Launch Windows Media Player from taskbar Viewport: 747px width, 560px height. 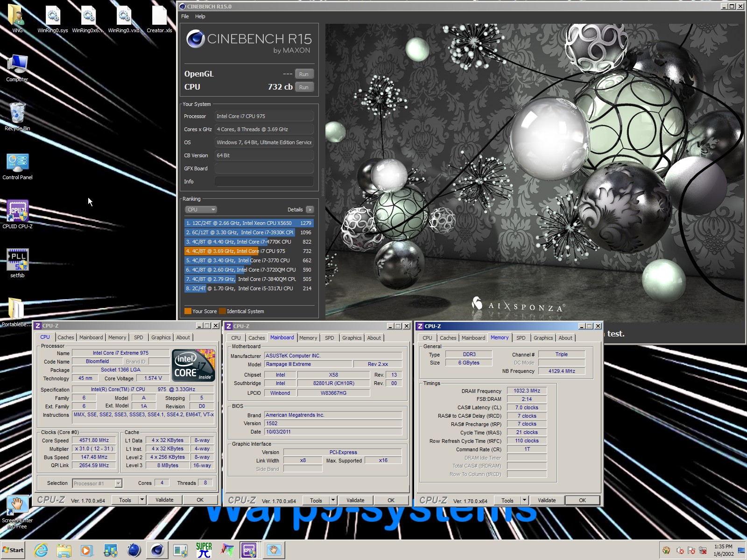pyautogui.click(x=87, y=550)
